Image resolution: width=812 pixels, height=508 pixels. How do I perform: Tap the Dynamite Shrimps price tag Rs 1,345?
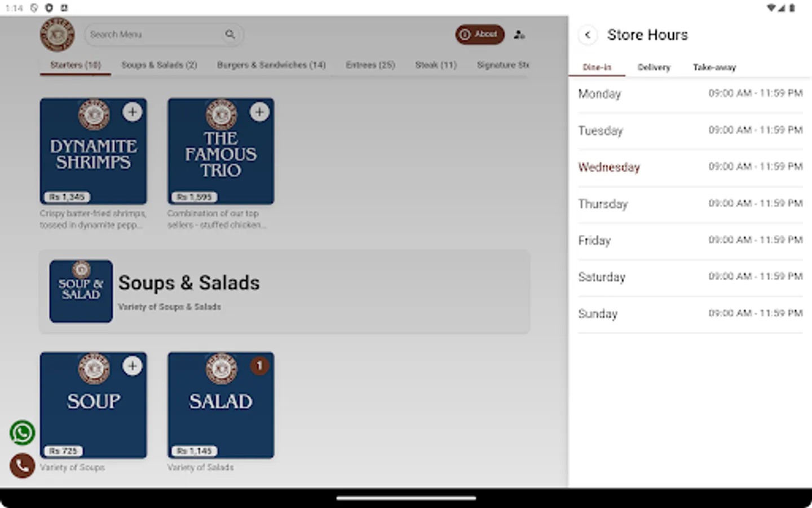[66, 197]
